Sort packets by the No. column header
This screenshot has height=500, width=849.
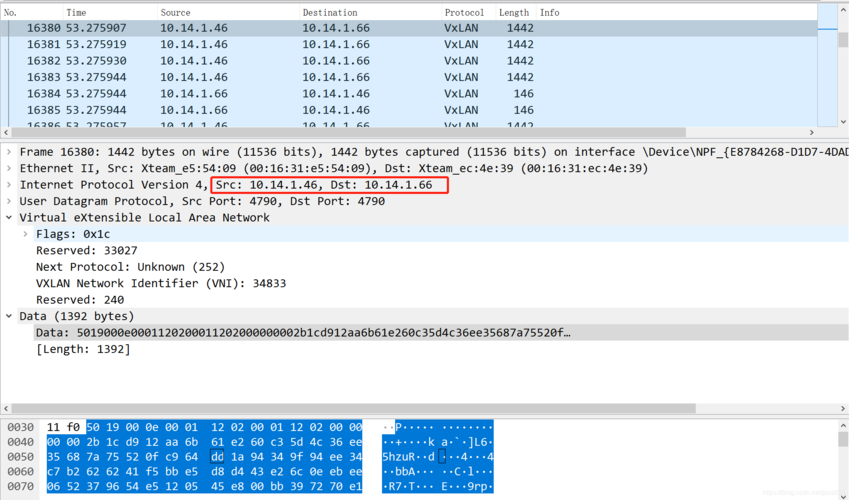(31, 12)
